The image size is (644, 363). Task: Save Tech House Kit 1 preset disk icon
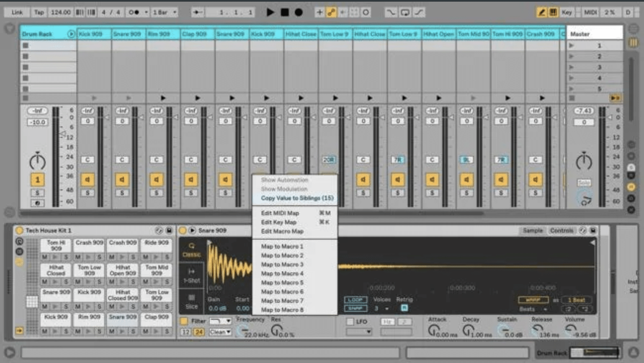coord(169,230)
